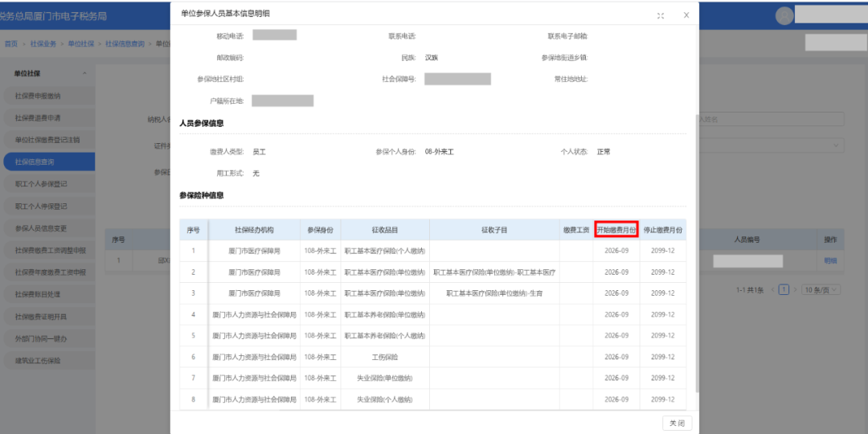Click the next page arrow
868x434 pixels.
[x=796, y=289]
